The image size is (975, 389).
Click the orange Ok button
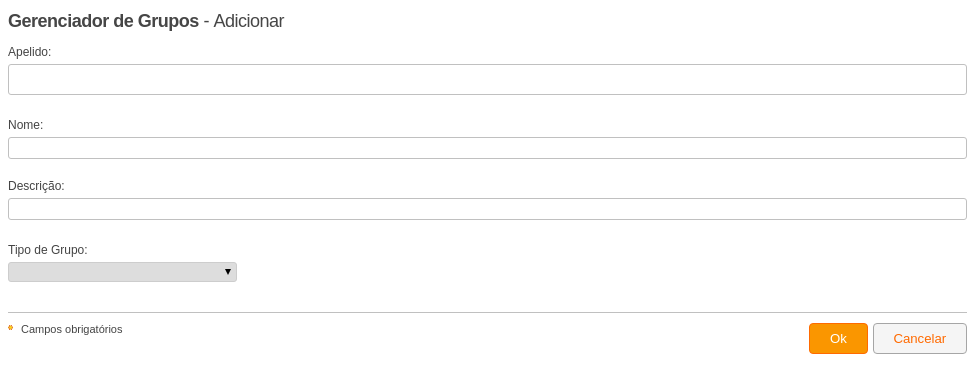pyautogui.click(x=838, y=339)
